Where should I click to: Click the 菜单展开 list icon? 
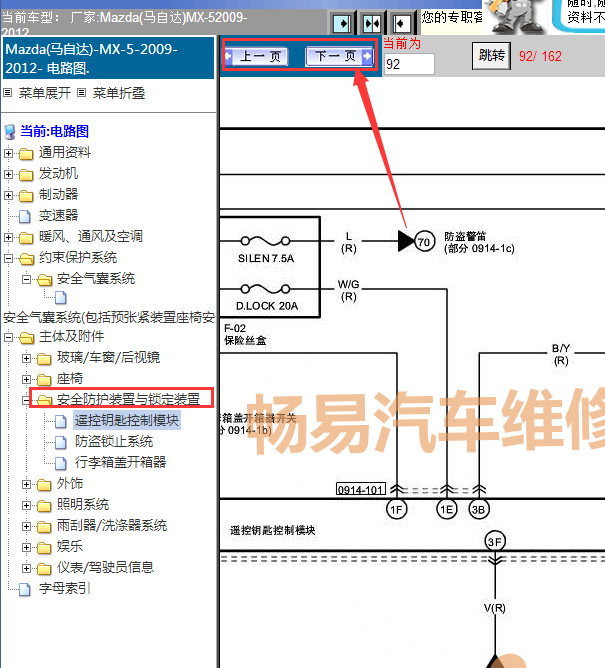tap(8, 92)
